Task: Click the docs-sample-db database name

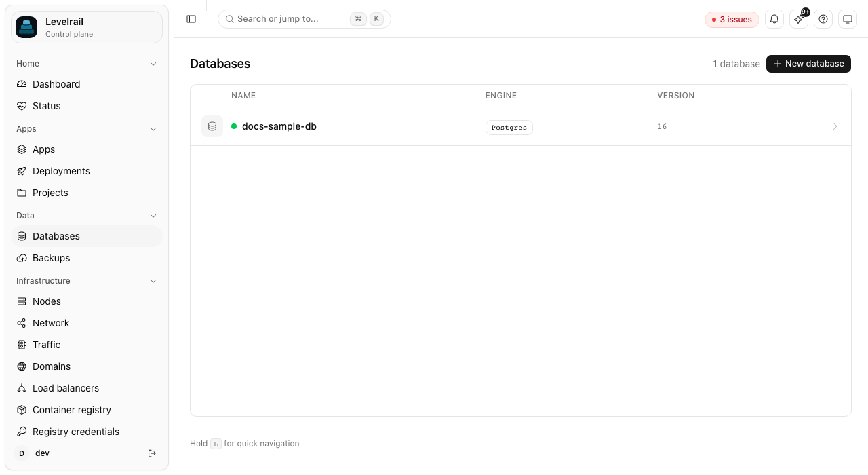Action: 279,126
